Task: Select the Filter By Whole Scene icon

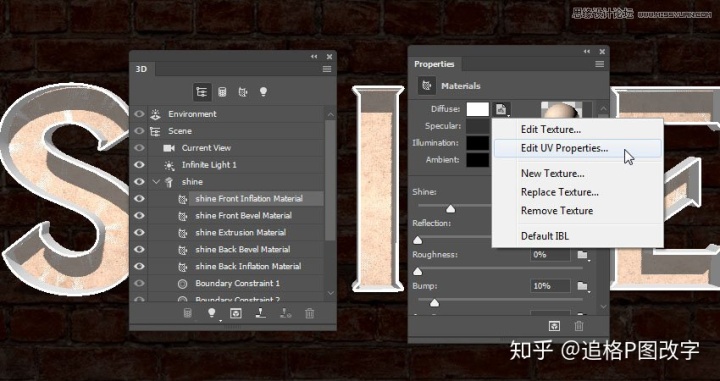Action: pos(202,92)
